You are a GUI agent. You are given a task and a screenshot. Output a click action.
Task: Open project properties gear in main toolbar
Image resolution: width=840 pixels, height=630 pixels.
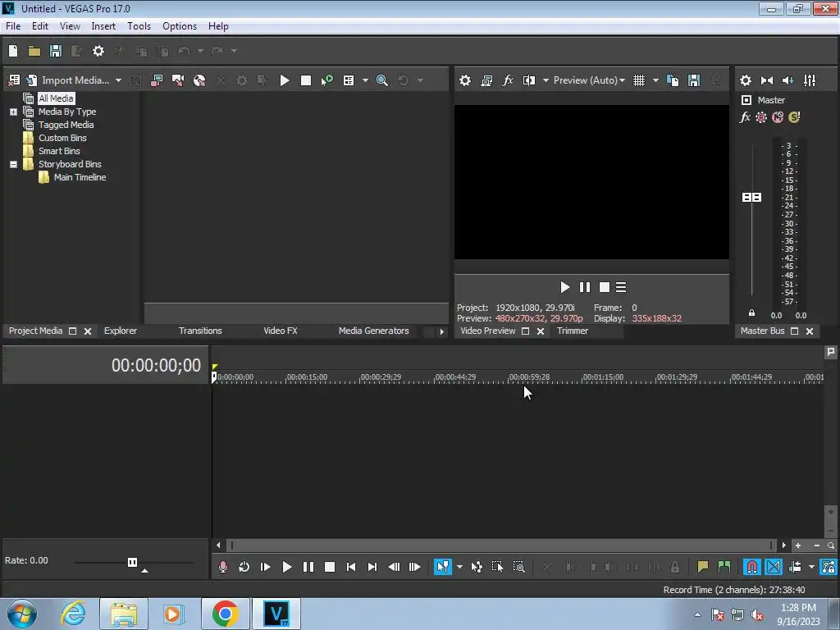[x=98, y=51]
